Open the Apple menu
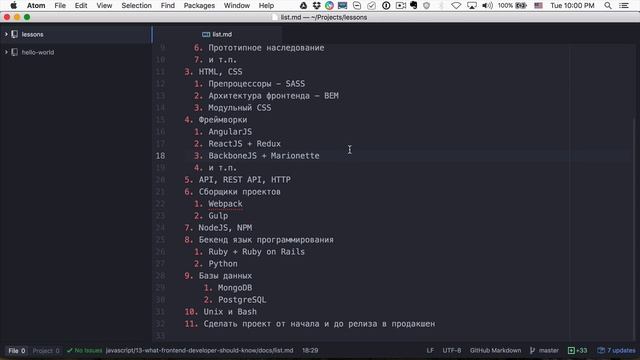The width and height of the screenshot is (640, 360). pyautogui.click(x=13, y=5)
